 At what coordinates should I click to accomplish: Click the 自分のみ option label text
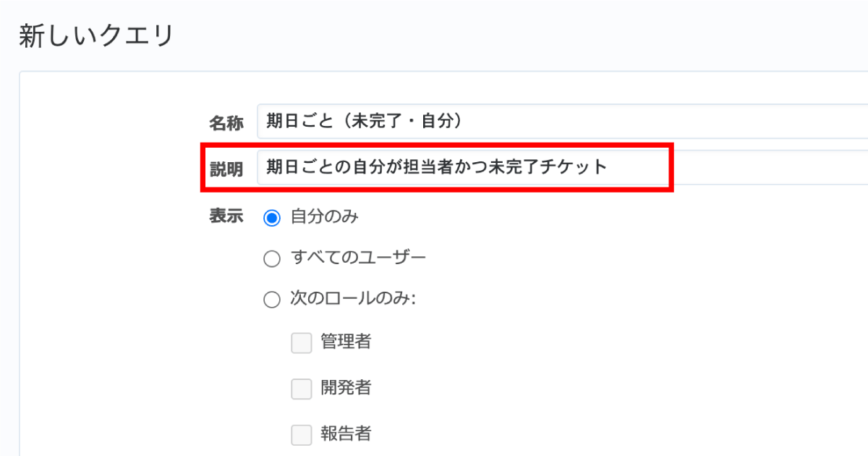(324, 217)
